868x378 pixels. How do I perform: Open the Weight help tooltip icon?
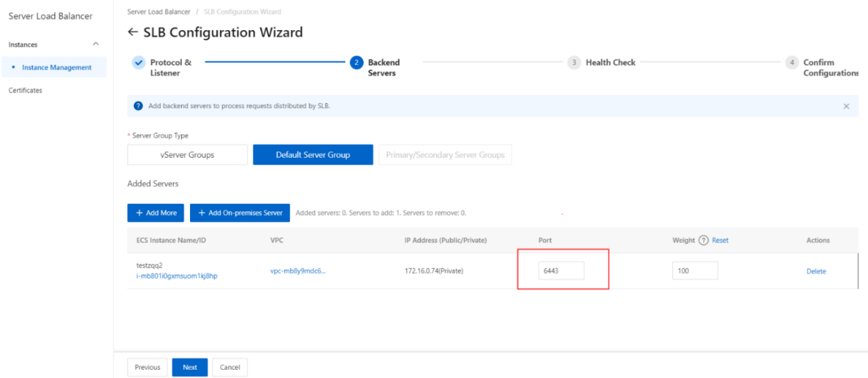click(704, 241)
